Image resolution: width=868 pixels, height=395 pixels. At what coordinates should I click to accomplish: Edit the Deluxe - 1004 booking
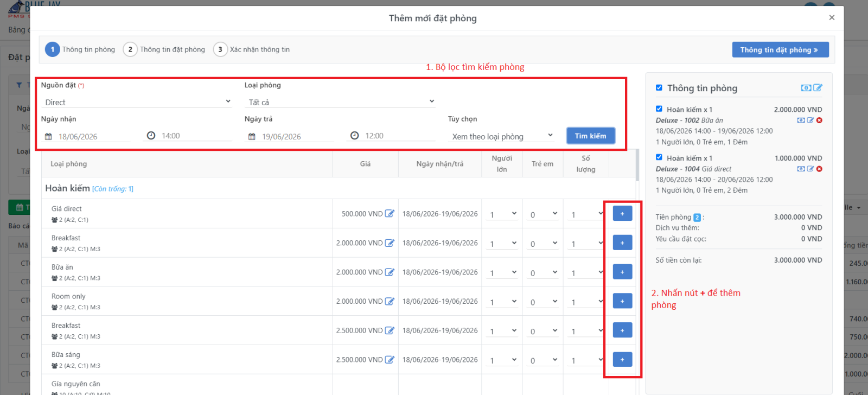[810, 169]
